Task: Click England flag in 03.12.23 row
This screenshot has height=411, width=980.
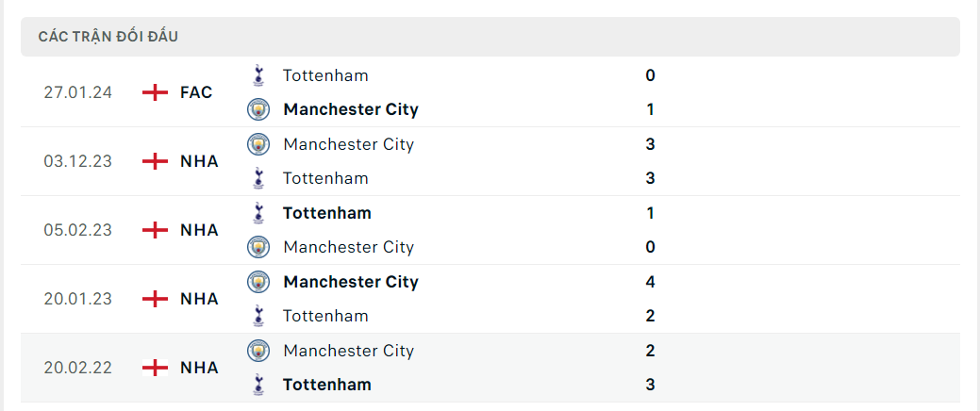Action: coord(155,161)
